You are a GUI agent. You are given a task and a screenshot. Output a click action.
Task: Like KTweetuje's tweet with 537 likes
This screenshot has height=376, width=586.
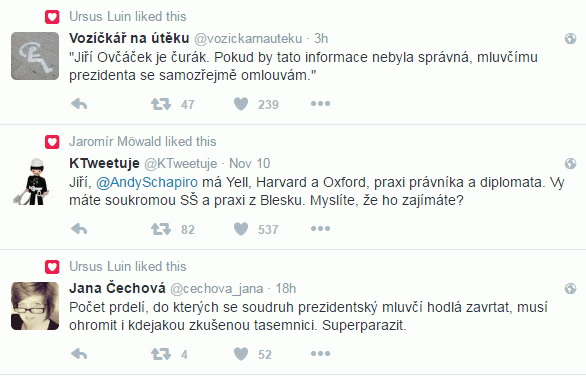tap(241, 229)
